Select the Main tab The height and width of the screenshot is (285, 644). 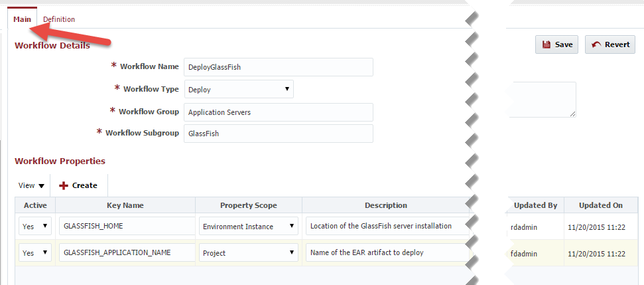(22, 19)
